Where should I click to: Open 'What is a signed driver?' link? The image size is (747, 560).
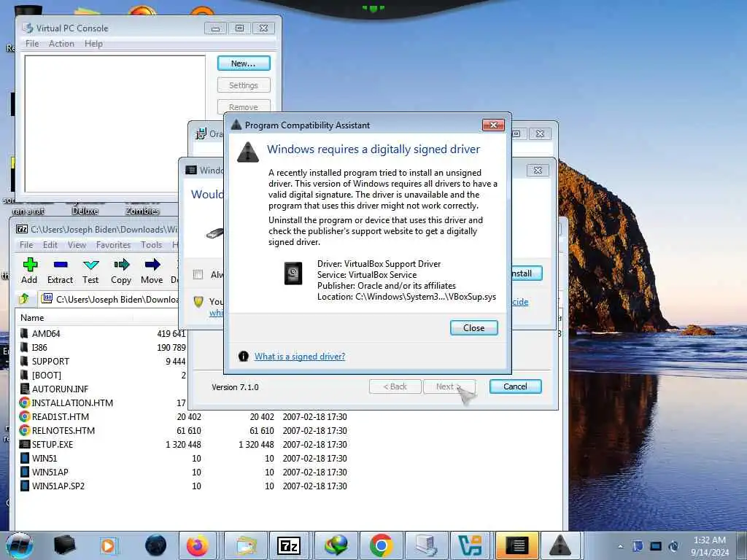point(300,356)
